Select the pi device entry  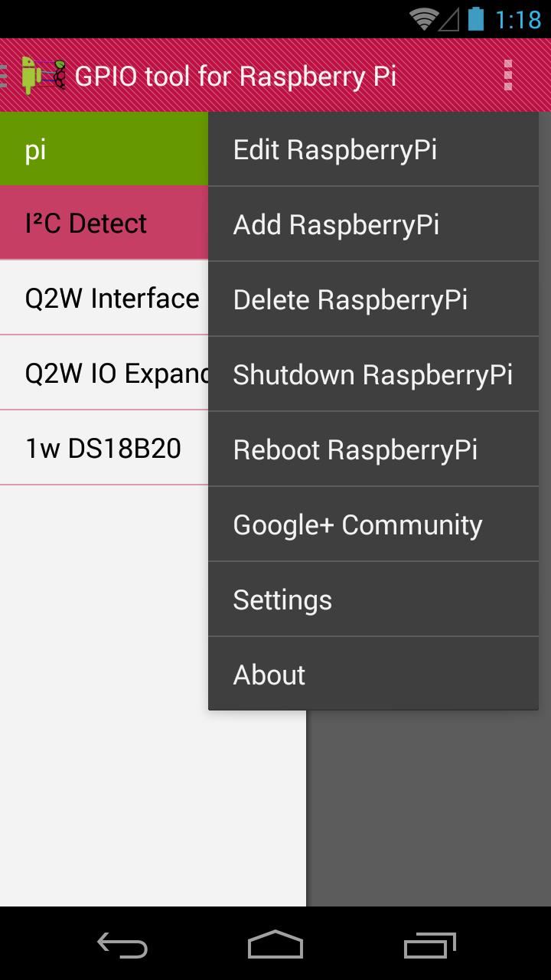(103, 149)
